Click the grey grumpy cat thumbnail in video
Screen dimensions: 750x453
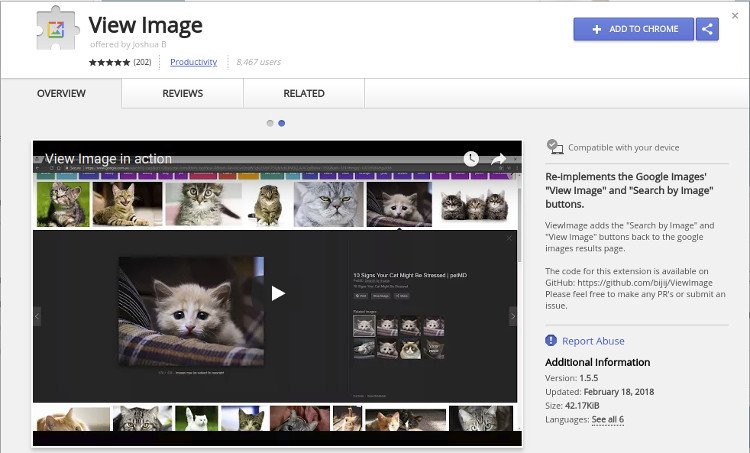pyautogui.click(x=329, y=204)
